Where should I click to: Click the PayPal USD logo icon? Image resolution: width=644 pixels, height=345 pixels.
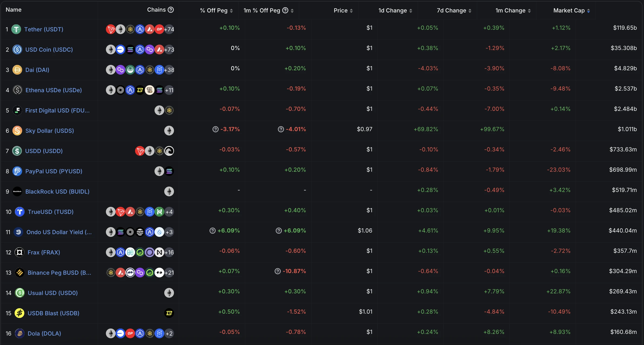pyautogui.click(x=17, y=171)
